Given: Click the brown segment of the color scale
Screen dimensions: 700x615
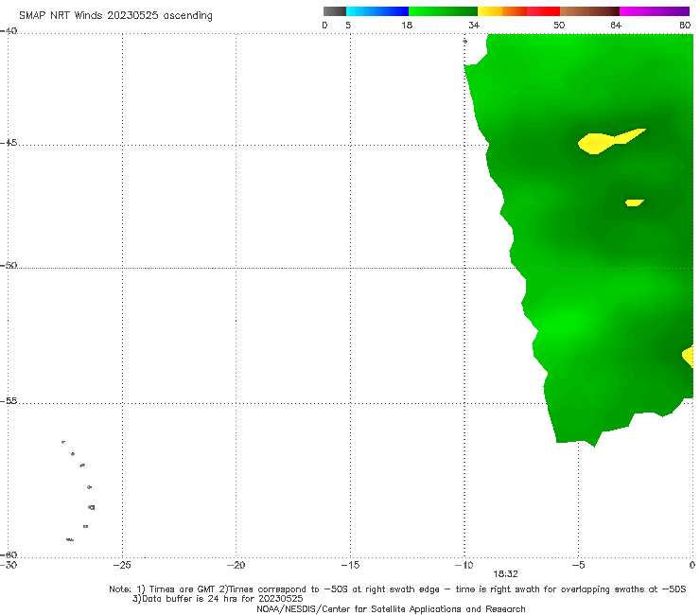Looking at the screenshot, I should 589,11.
